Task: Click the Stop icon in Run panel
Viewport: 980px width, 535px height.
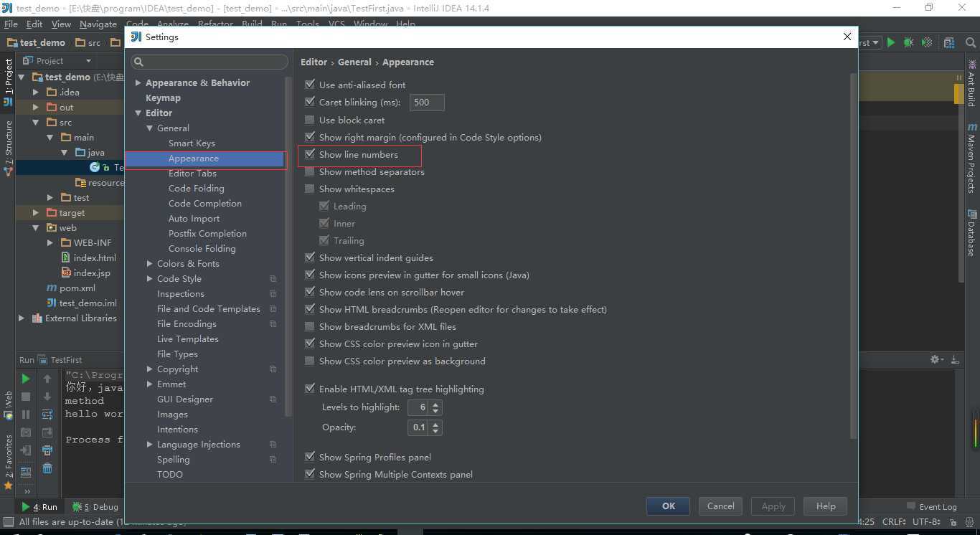Action: (26, 397)
